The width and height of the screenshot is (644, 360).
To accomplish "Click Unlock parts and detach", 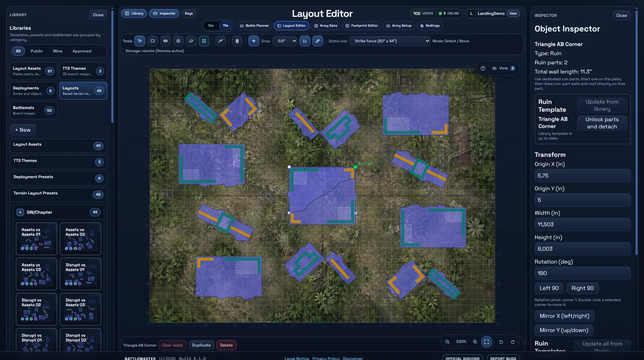I will click(x=602, y=123).
